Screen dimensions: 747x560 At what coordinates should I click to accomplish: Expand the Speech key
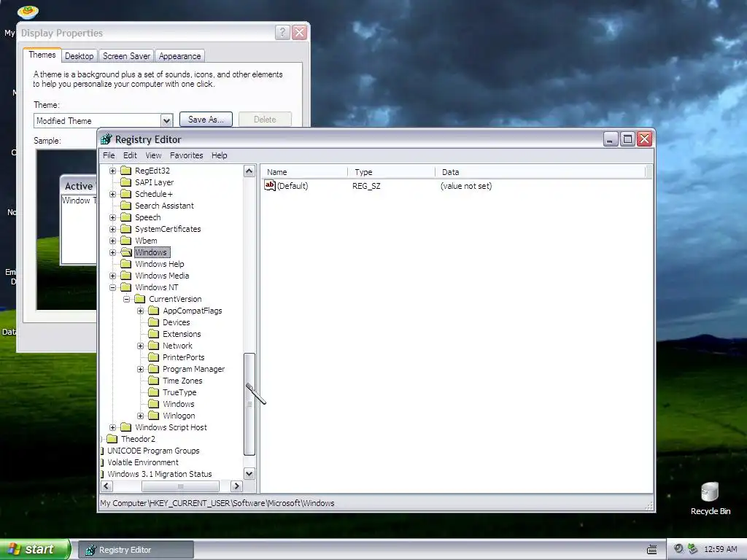112,217
